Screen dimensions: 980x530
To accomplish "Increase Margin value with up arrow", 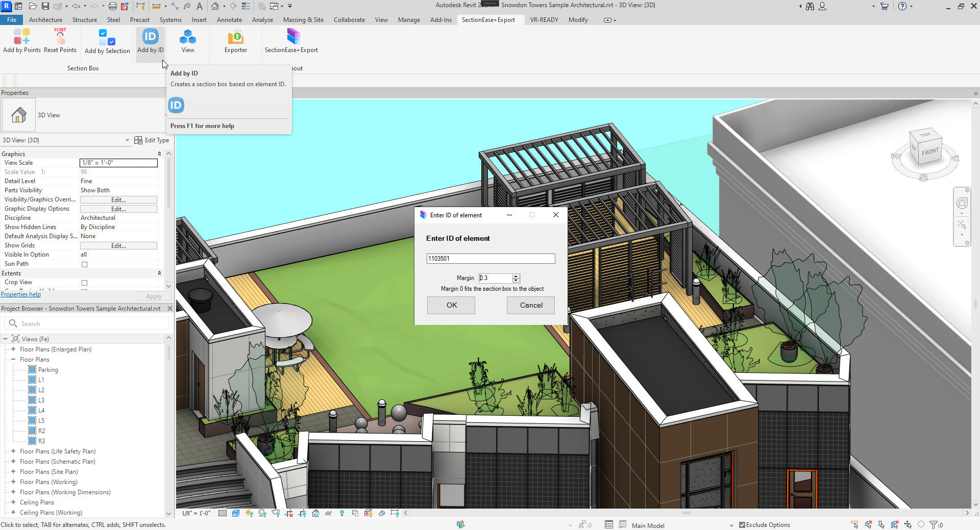I will 516,276.
